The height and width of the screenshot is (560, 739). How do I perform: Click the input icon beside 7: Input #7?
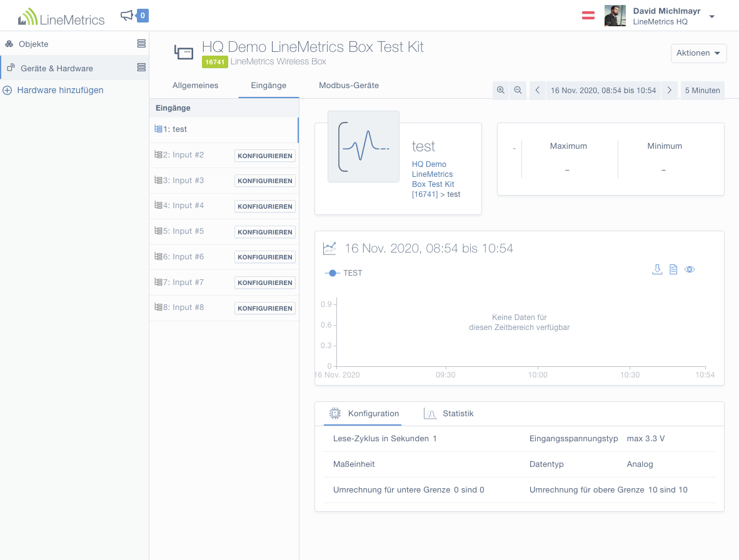pyautogui.click(x=158, y=282)
